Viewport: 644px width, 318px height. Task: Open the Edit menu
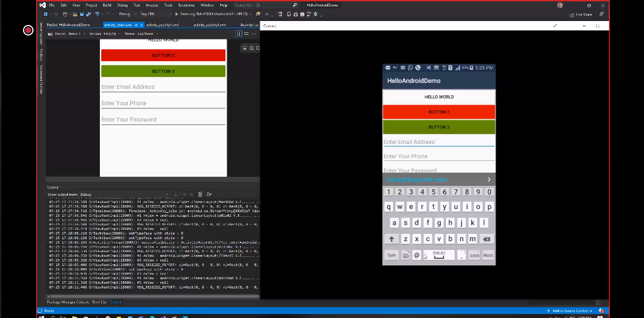(64, 5)
